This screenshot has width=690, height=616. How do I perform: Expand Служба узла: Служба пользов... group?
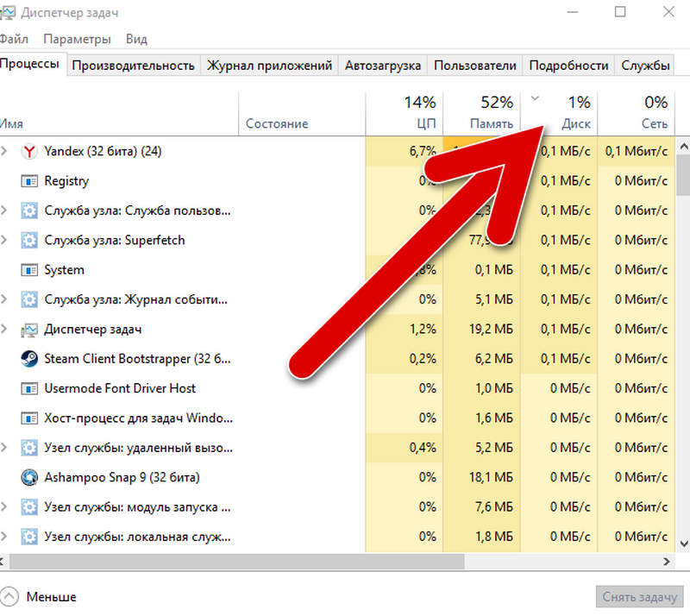coord(4,211)
